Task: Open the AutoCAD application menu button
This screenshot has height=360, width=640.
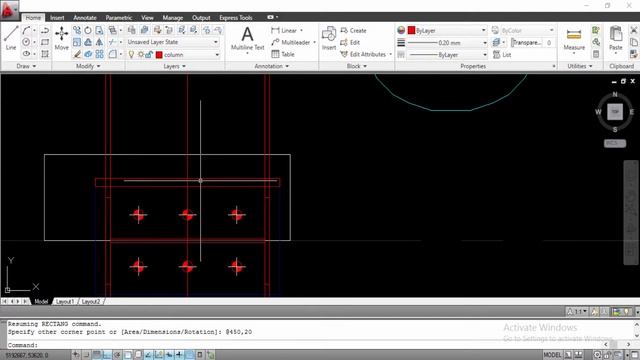Action: point(9,10)
